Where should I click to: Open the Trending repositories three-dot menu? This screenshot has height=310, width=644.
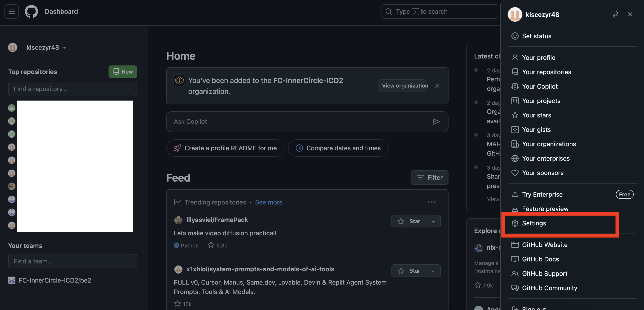point(432,202)
